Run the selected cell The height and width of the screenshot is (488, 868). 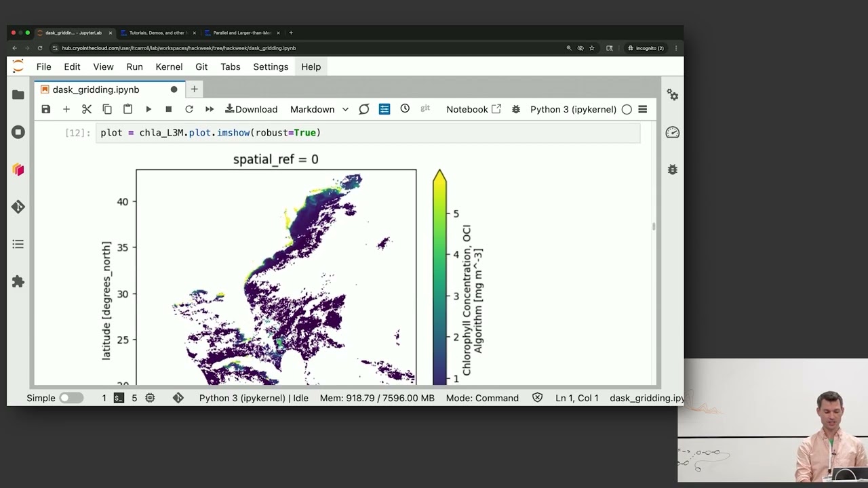(149, 109)
